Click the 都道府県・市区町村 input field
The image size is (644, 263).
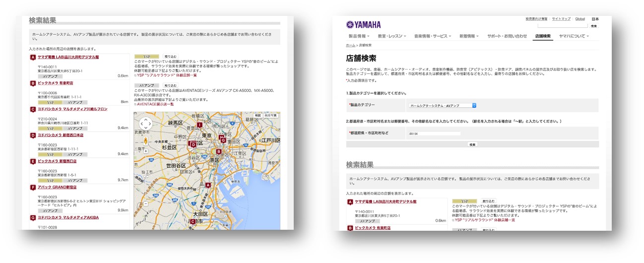tap(434, 133)
